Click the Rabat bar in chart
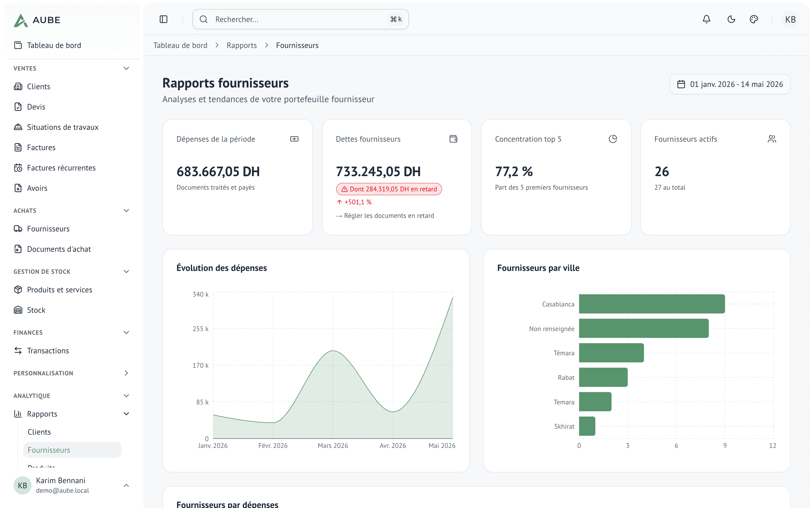Screen dimensions: 812x508 (x=603, y=377)
